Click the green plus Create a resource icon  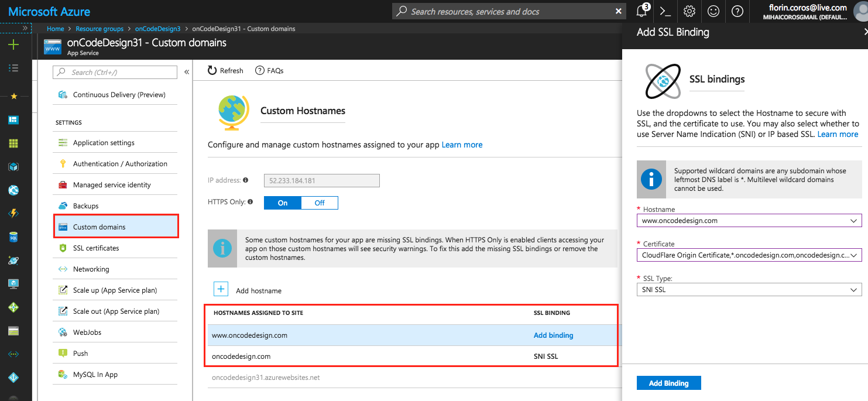pos(13,45)
